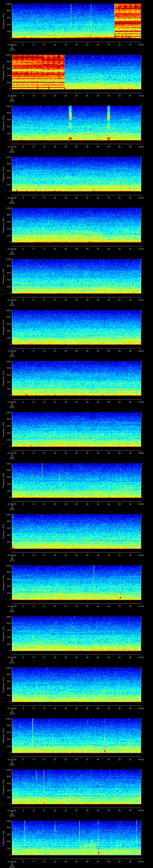Click the cyan vertical band near 45 s in the 23:31:00 spectrogram
Image resolution: width=153 pixels, height=868 pixels.
pos(109,123)
